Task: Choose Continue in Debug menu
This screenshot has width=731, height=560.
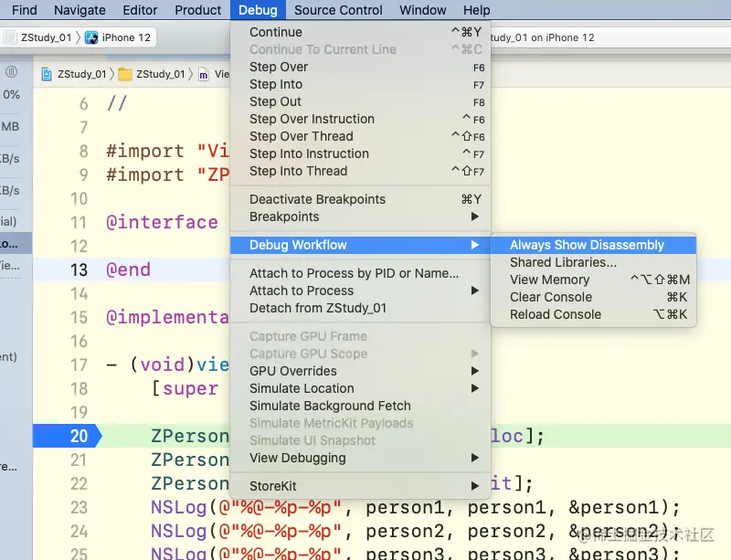Action: pos(360,32)
